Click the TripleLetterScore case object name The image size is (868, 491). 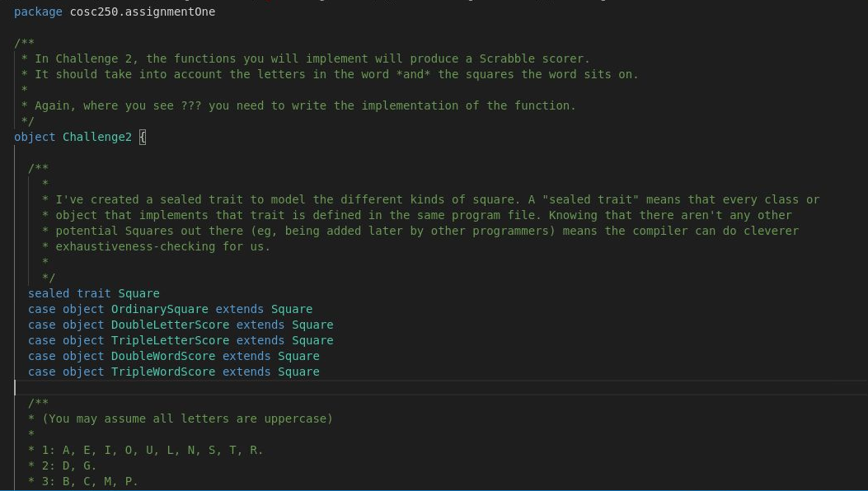[170, 340]
